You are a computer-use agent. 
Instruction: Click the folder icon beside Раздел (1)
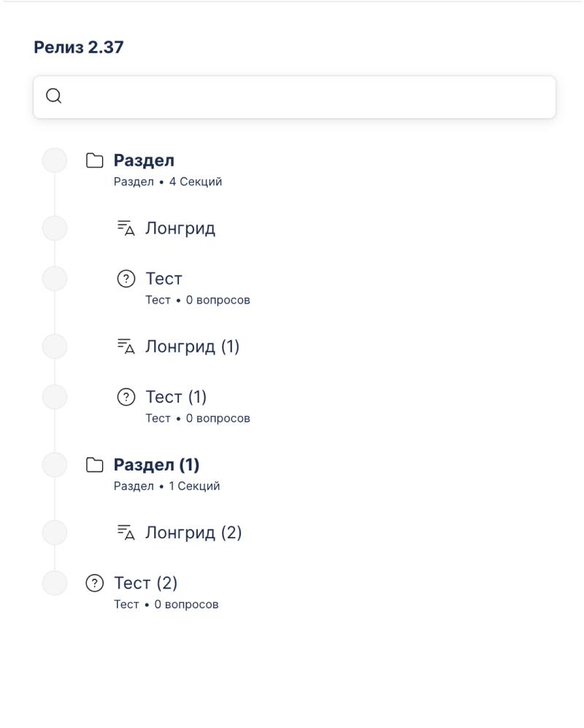pos(94,465)
